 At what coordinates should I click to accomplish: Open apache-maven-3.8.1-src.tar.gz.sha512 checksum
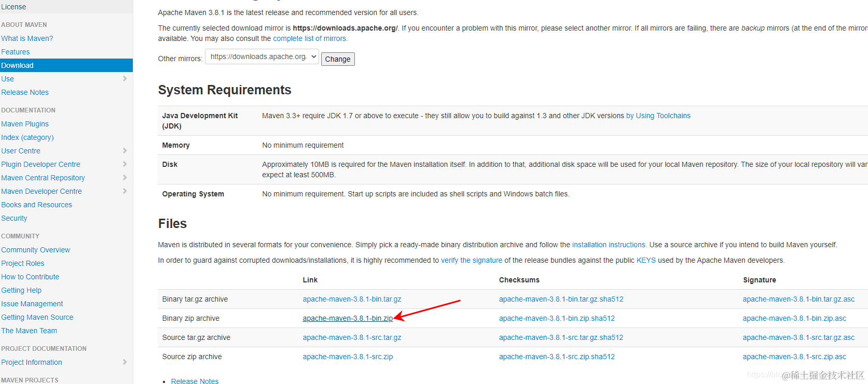coord(561,337)
